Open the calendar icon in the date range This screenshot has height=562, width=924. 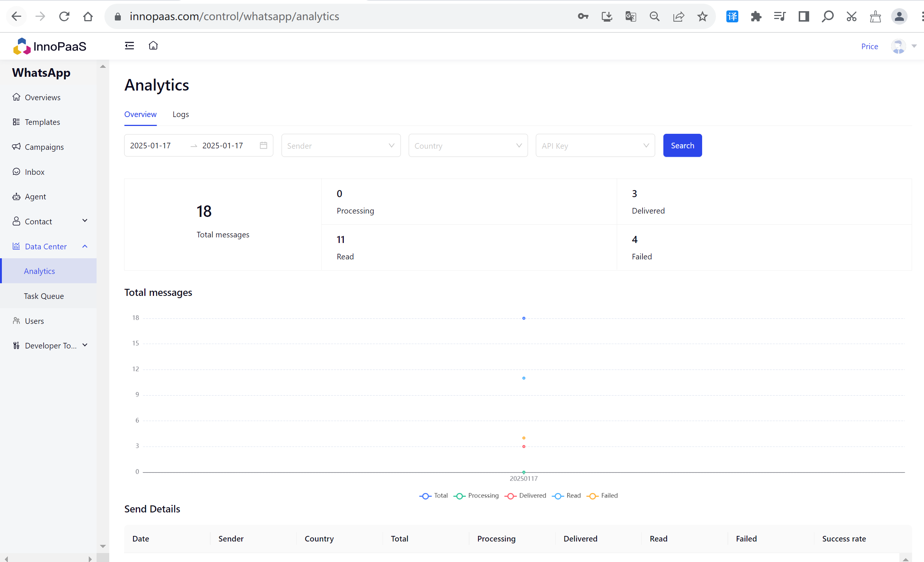click(263, 145)
